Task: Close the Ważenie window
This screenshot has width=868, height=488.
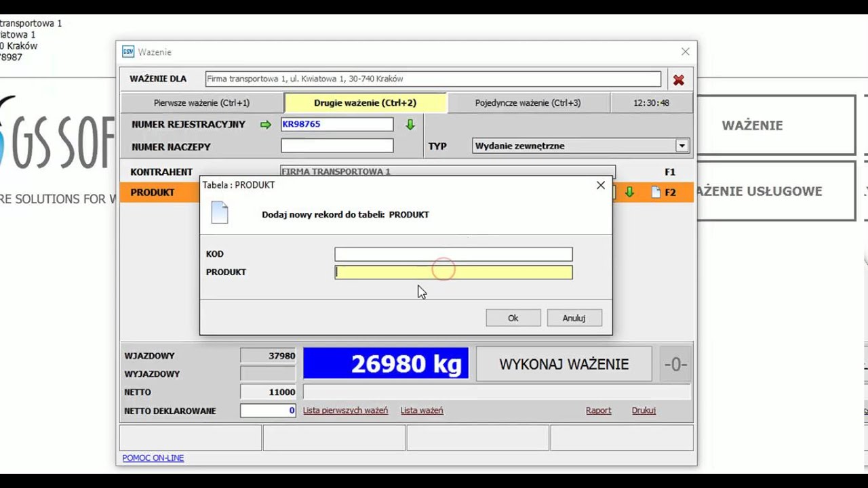Action: coord(685,52)
